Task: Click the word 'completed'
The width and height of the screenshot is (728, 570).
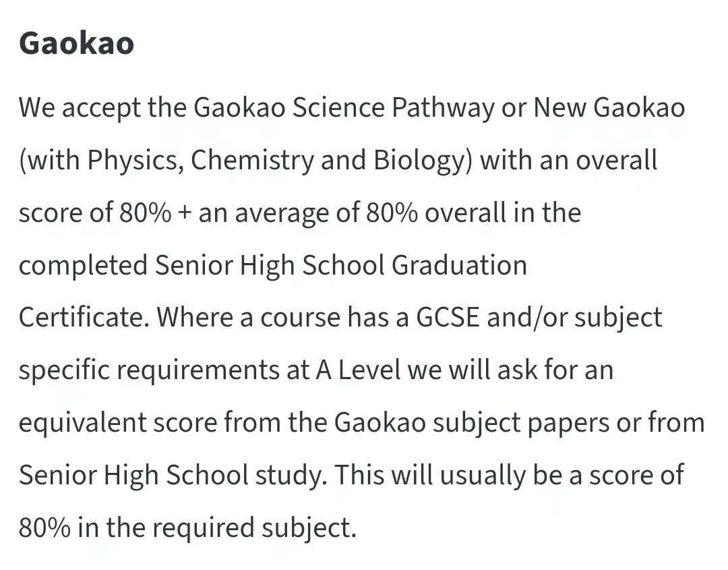Action: click(84, 266)
